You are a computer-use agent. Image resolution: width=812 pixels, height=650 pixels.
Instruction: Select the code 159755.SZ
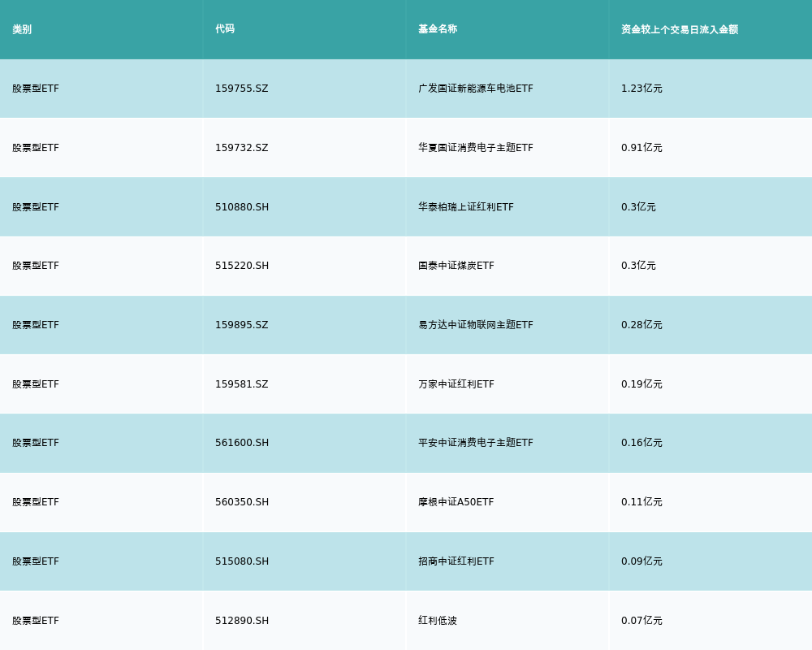click(x=242, y=89)
